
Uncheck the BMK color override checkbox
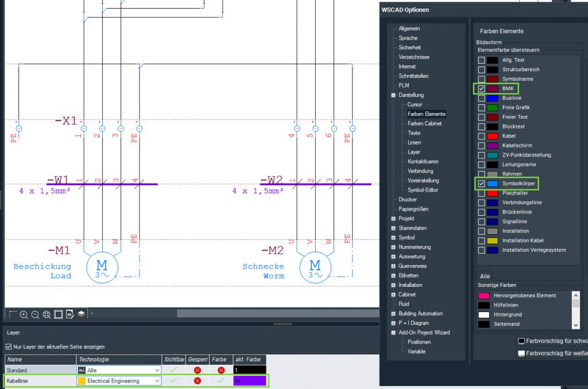(481, 88)
